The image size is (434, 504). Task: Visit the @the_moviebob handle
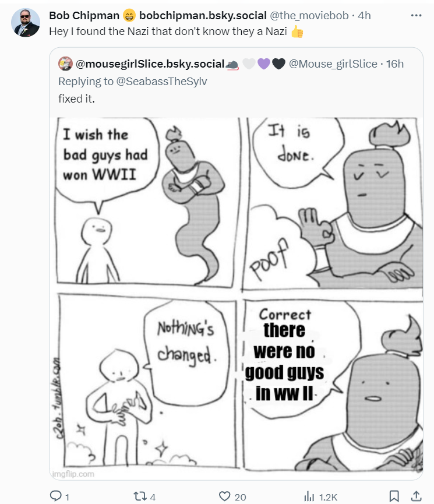coord(309,15)
